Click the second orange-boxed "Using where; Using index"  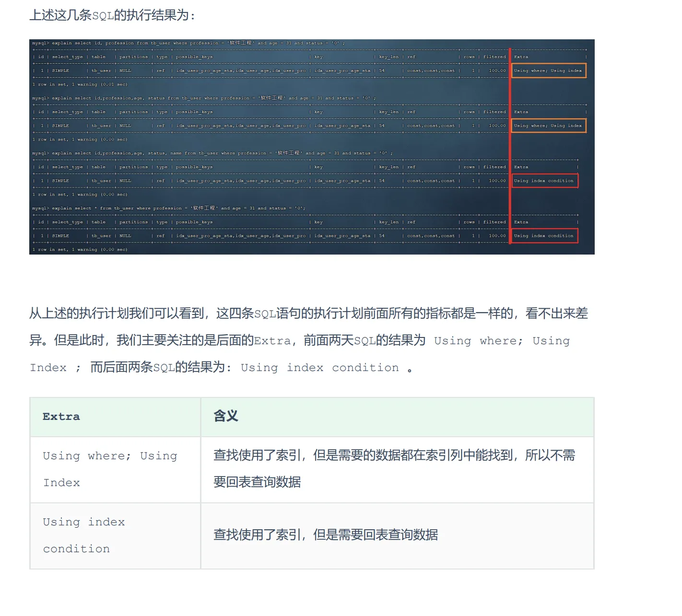548,126
